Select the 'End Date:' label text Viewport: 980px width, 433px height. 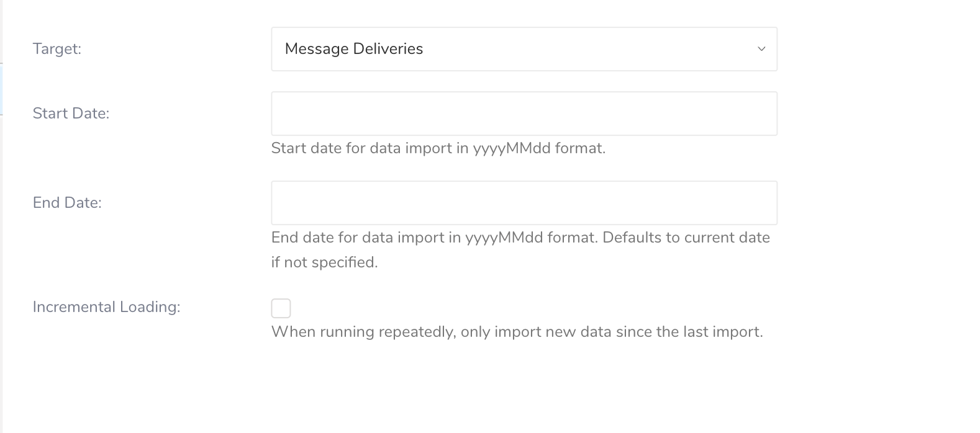(67, 203)
